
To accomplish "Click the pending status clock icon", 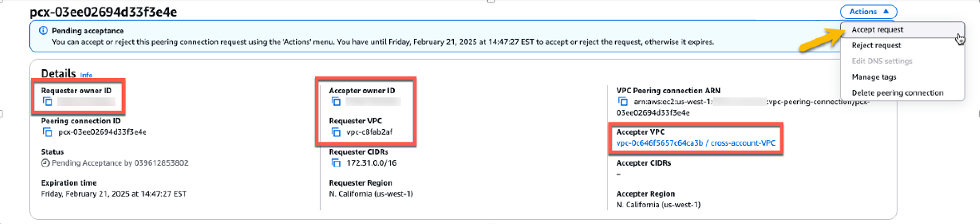I will click(45, 163).
